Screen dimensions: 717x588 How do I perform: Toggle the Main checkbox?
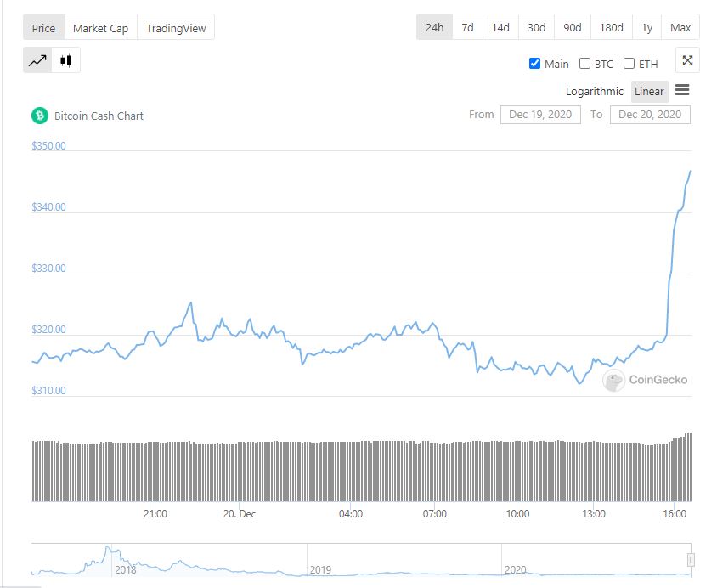click(534, 63)
